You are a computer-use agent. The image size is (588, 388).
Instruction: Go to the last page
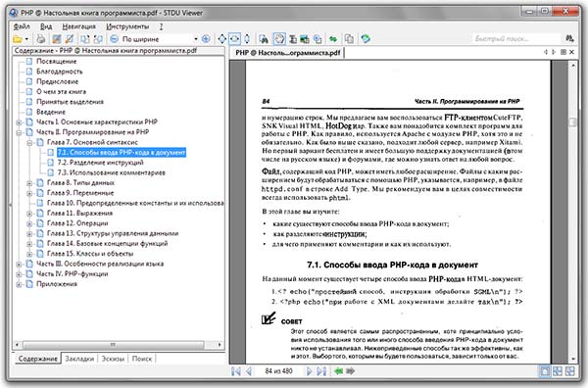321,371
